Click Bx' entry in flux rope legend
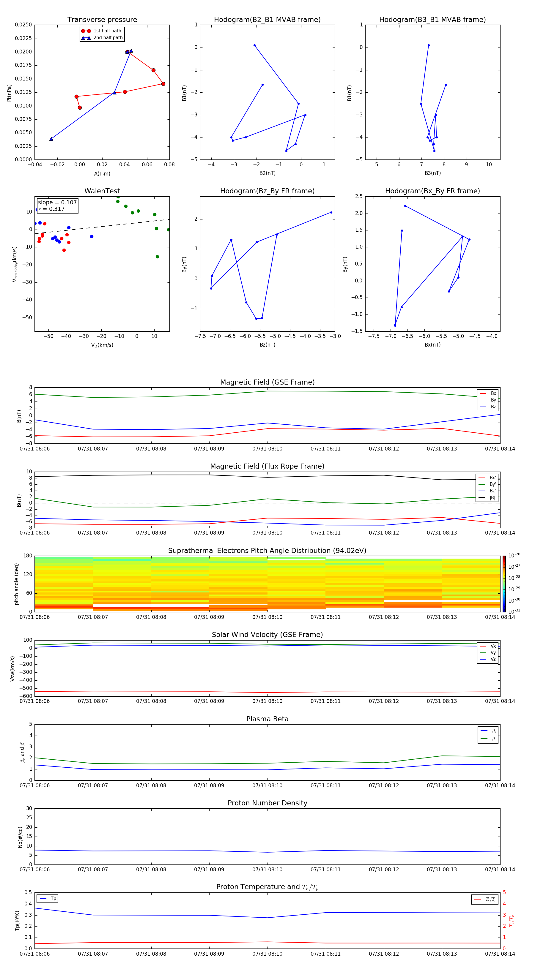This screenshot has width=535, height=980. point(487,478)
